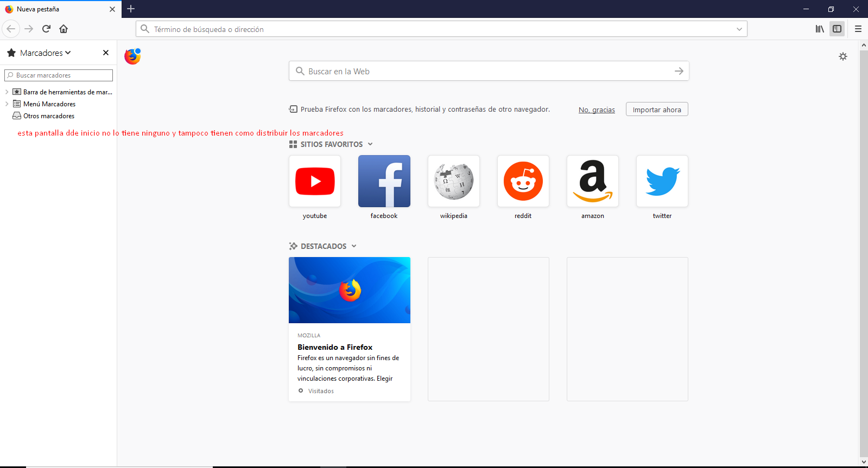Viewport: 868px width, 468px height.
Task: Open the amazon top site tile
Action: [x=593, y=181]
